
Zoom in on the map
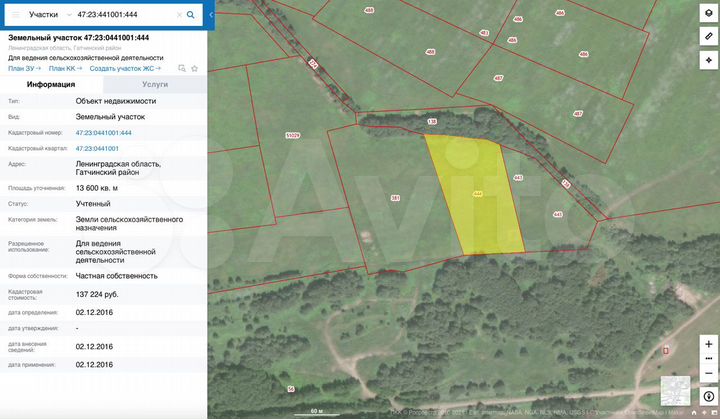pyautogui.click(x=708, y=344)
